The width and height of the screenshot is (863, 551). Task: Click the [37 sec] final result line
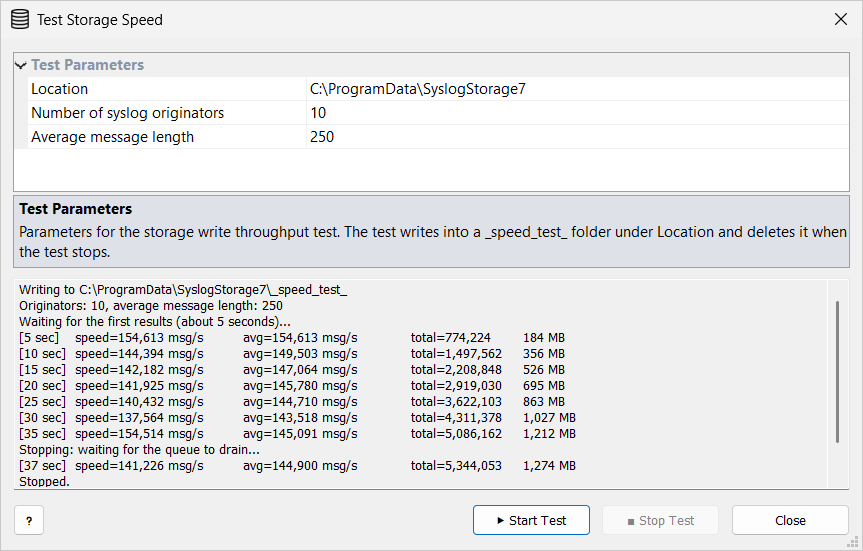tap(297, 466)
